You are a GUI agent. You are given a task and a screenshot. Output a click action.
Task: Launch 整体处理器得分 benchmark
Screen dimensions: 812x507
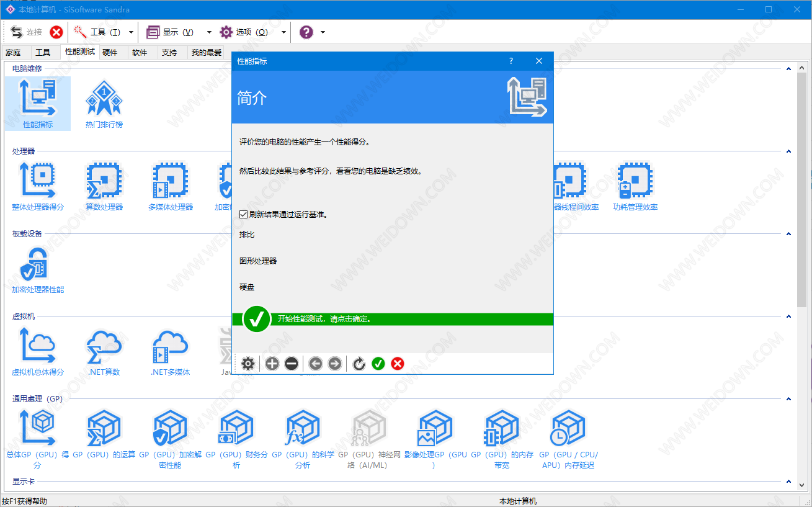click(38, 186)
